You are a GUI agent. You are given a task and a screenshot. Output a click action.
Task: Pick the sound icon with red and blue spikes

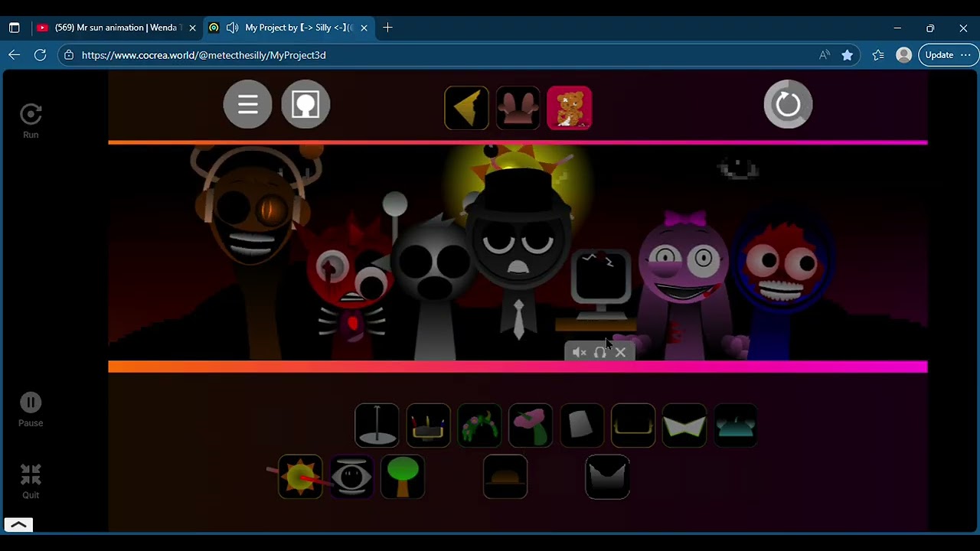click(x=428, y=425)
